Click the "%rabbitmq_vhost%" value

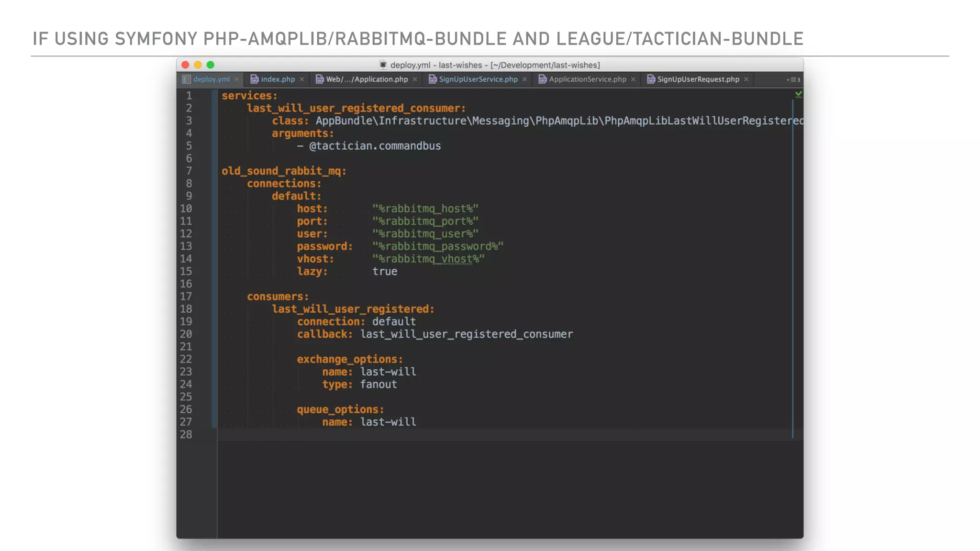428,259
